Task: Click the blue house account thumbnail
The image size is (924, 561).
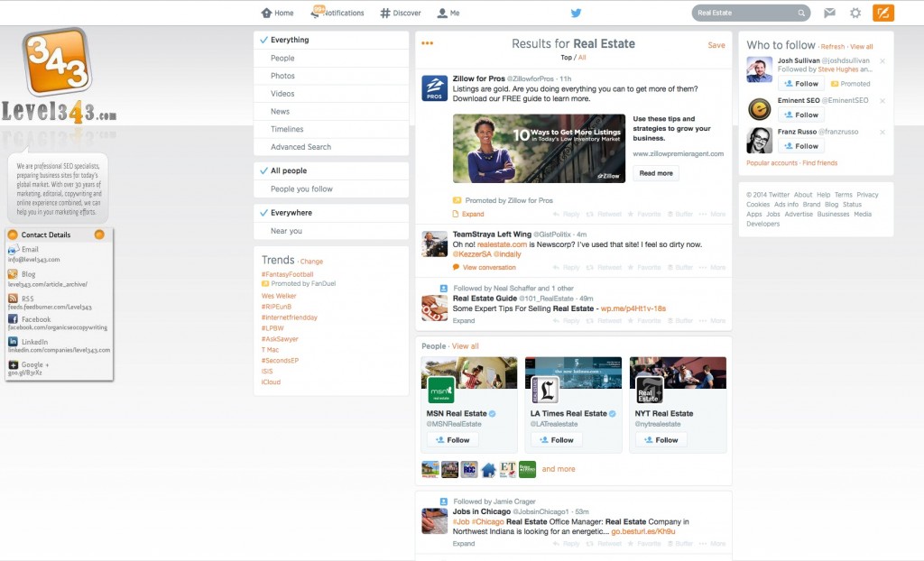Action: pos(488,469)
